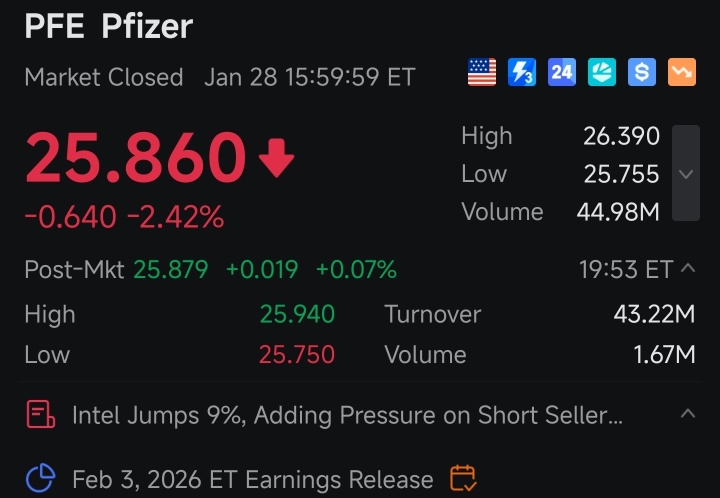Screen dimensions: 720x498
Task: Tap the blue earnings pie chart icon
Action: tap(40, 478)
